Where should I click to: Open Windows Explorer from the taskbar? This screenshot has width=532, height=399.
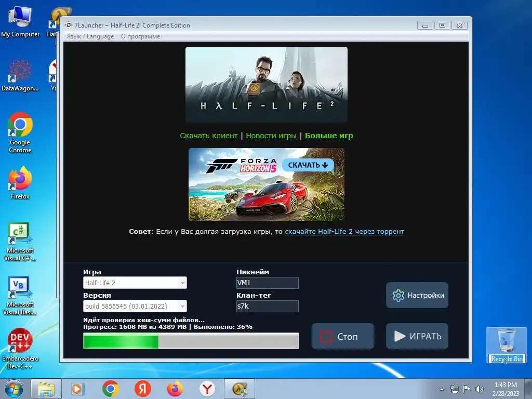[x=46, y=389]
